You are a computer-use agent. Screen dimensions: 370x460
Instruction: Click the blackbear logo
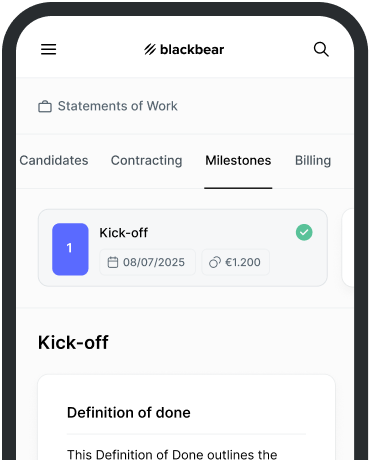point(184,49)
